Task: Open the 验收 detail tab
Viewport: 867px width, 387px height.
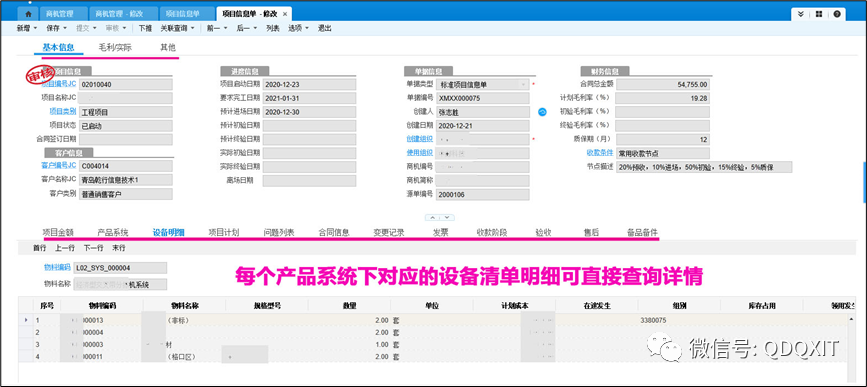Action: pos(543,232)
